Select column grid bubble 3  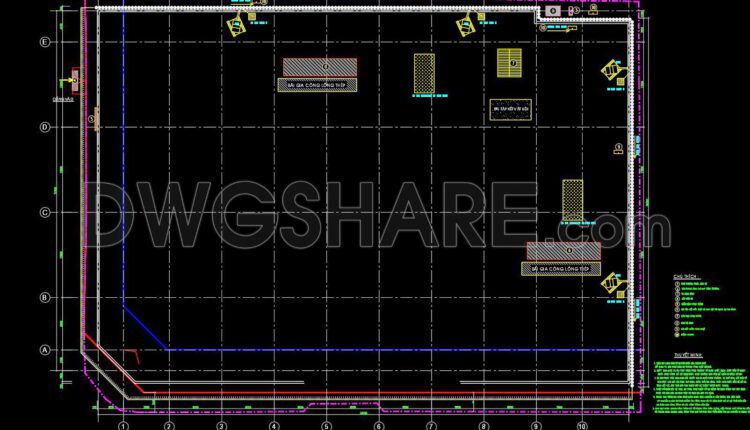[x=221, y=426]
